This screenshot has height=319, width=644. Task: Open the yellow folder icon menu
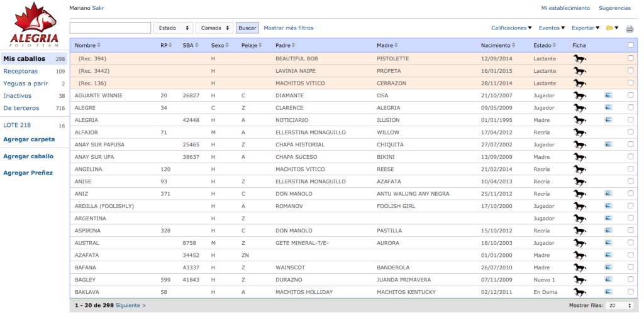pyautogui.click(x=611, y=28)
